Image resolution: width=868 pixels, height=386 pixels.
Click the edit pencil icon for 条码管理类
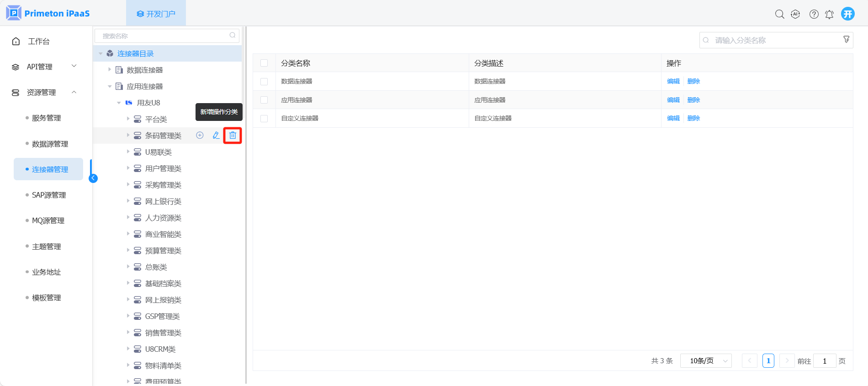[216, 136]
